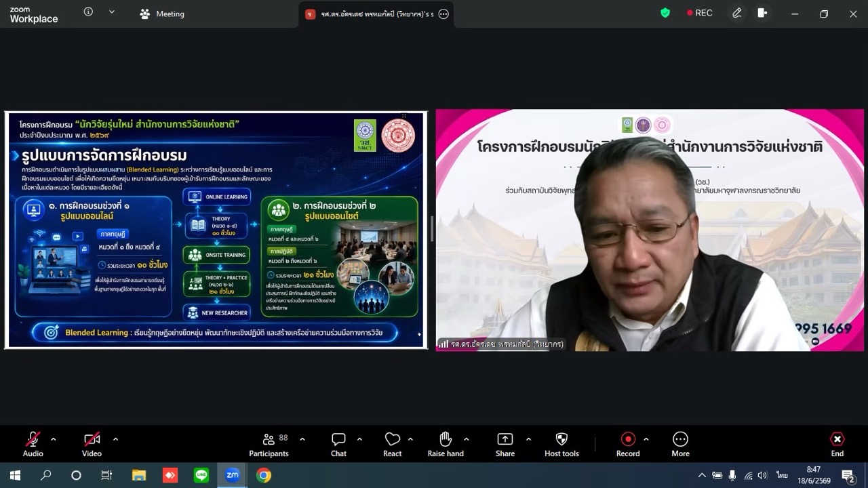Click the Zoom Workplace logo
Image resolution: width=868 pixels, height=488 pixels.
point(34,15)
